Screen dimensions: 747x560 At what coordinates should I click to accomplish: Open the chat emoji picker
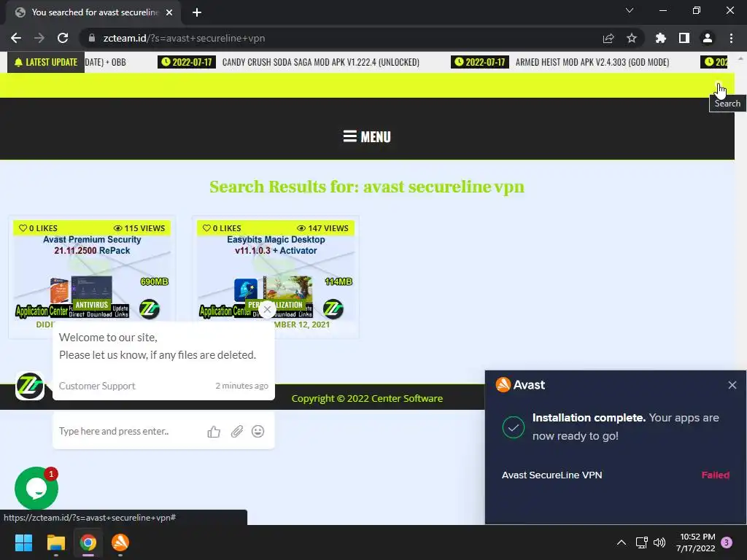(258, 432)
